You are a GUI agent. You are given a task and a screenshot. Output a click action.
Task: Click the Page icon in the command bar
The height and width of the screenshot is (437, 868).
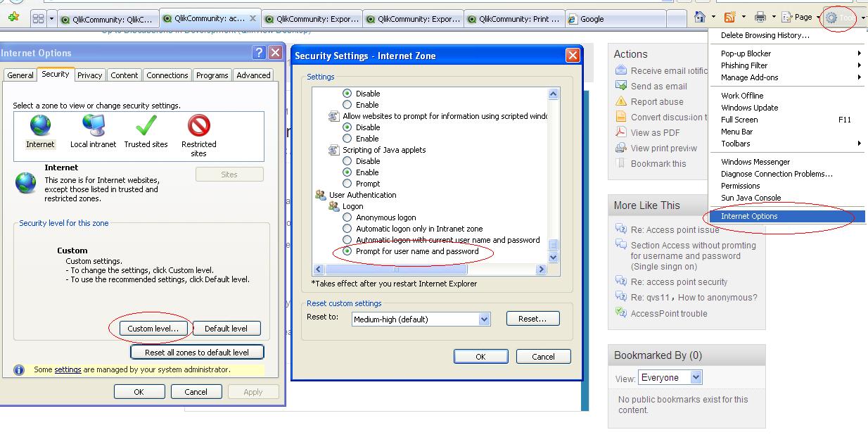click(x=786, y=17)
